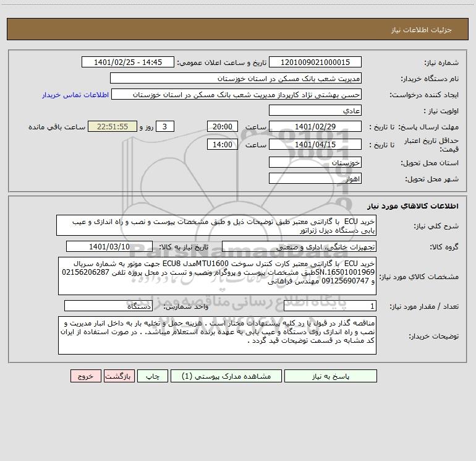Click delivery province field خوزستان
This screenshot has width=476, height=461.
point(315,162)
